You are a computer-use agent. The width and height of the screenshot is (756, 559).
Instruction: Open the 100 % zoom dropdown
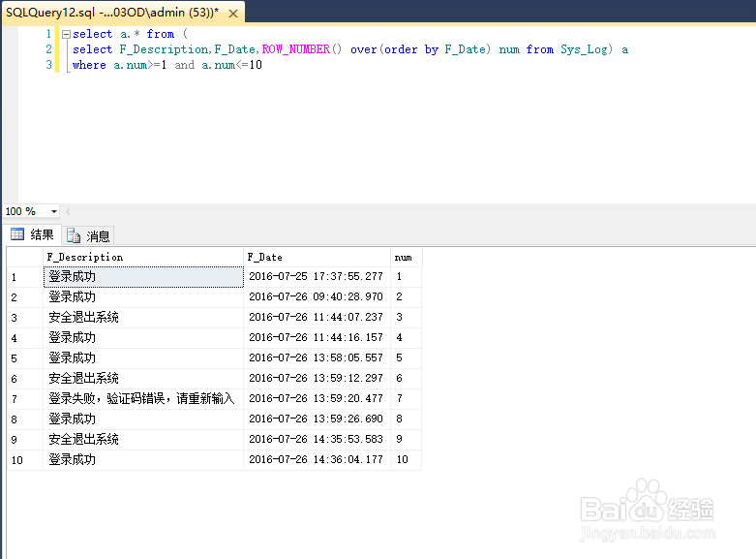click(54, 211)
